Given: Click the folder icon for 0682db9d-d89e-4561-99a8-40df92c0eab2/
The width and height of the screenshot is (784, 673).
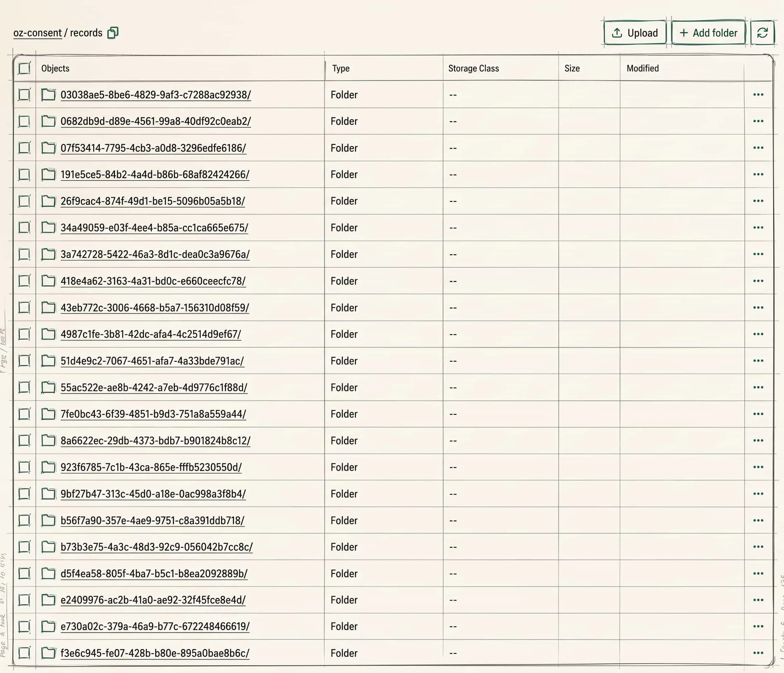Looking at the screenshot, I should coord(48,121).
